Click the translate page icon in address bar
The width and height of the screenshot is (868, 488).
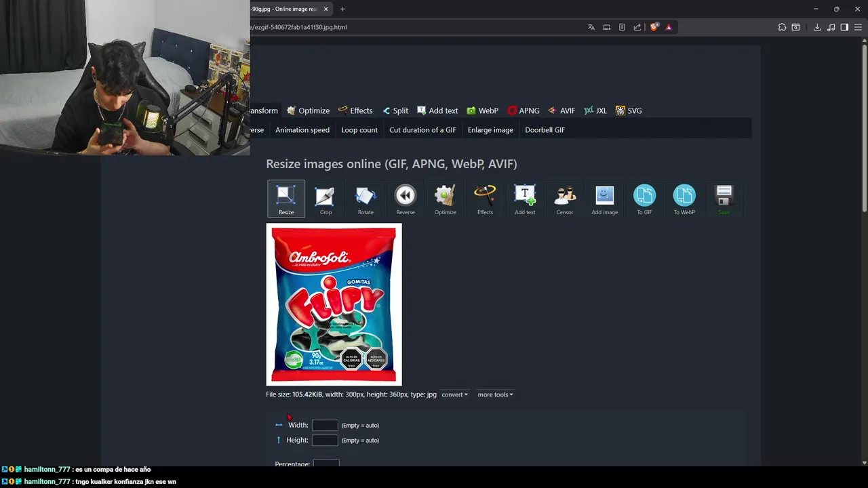pos(591,27)
